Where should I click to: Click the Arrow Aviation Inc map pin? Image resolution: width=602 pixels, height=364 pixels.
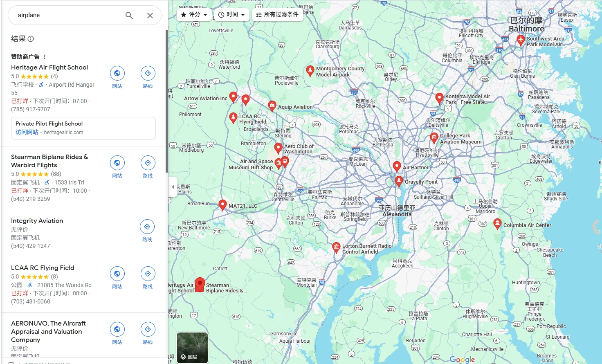coord(233,97)
